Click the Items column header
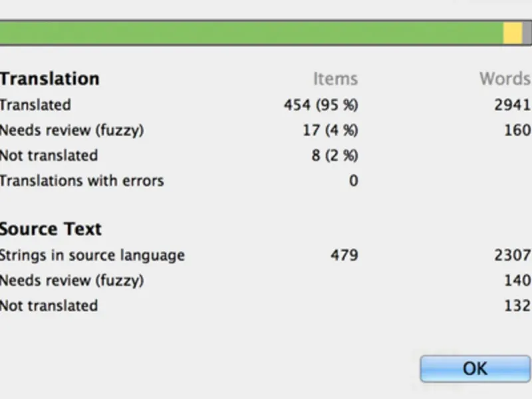 click(335, 78)
